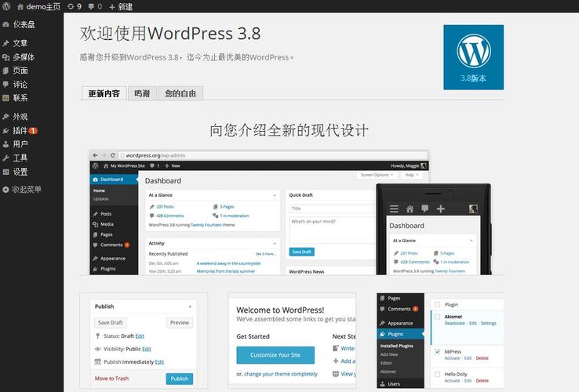Click the phone mockup showing Dashboard
579x392 pixels.
[434, 229]
